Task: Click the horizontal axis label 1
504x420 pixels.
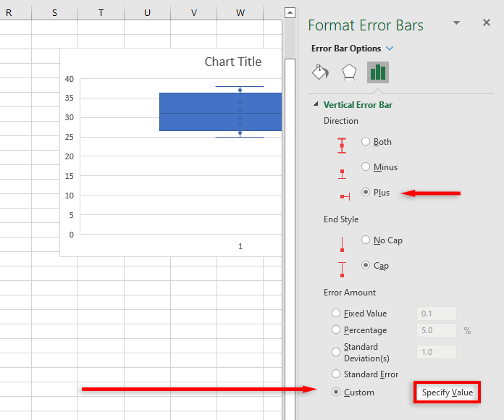Action: 240,246
